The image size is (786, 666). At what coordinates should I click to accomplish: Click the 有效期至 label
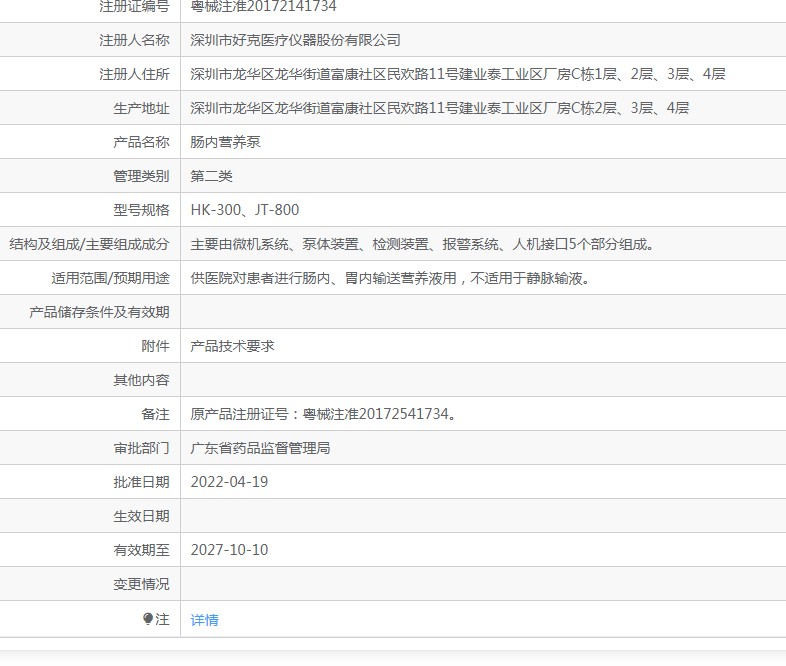tap(141, 550)
